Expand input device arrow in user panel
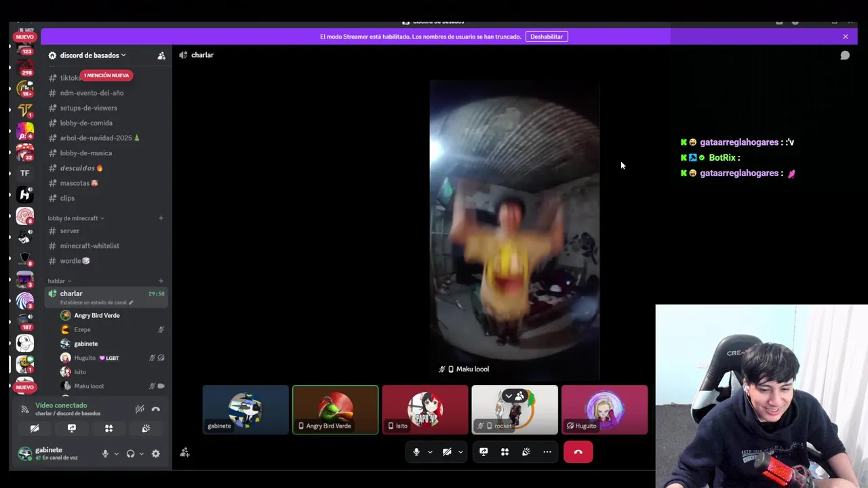The width and height of the screenshot is (868, 488). click(x=116, y=453)
